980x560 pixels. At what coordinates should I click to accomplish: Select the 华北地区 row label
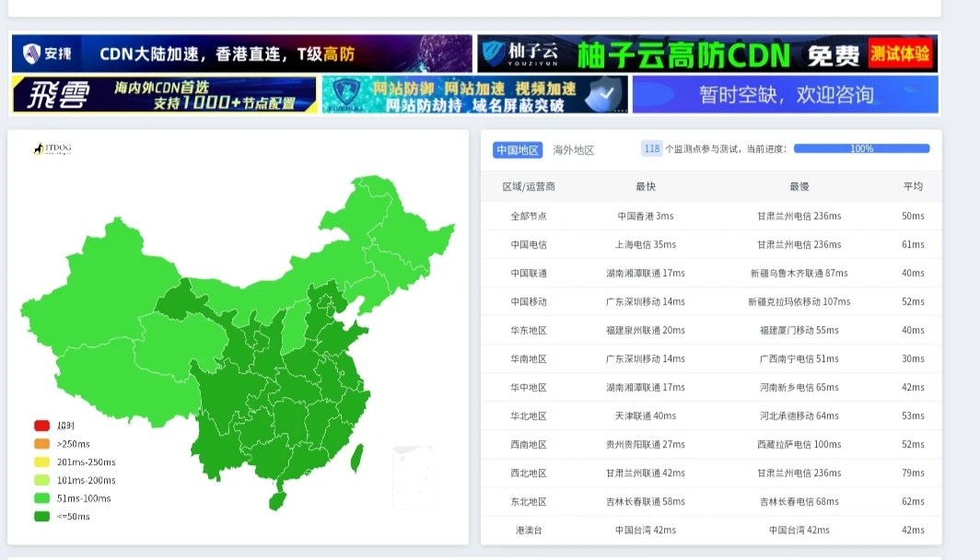click(x=529, y=415)
